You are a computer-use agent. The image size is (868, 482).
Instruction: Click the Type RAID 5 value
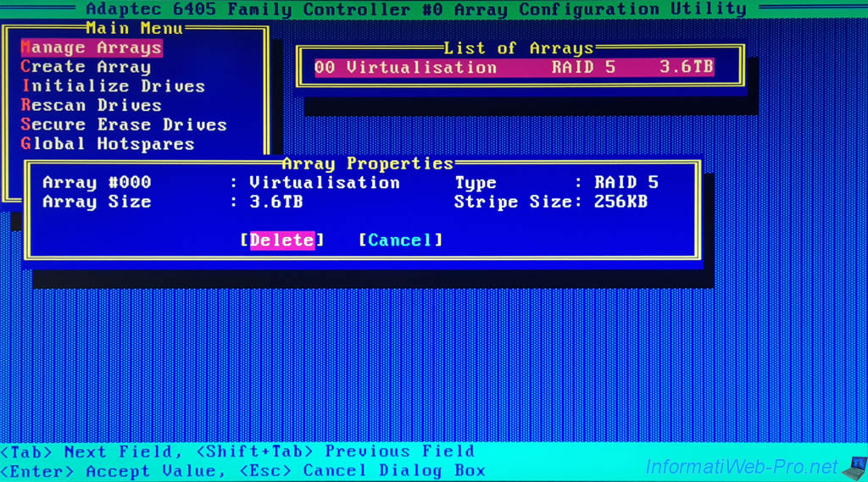tap(626, 183)
